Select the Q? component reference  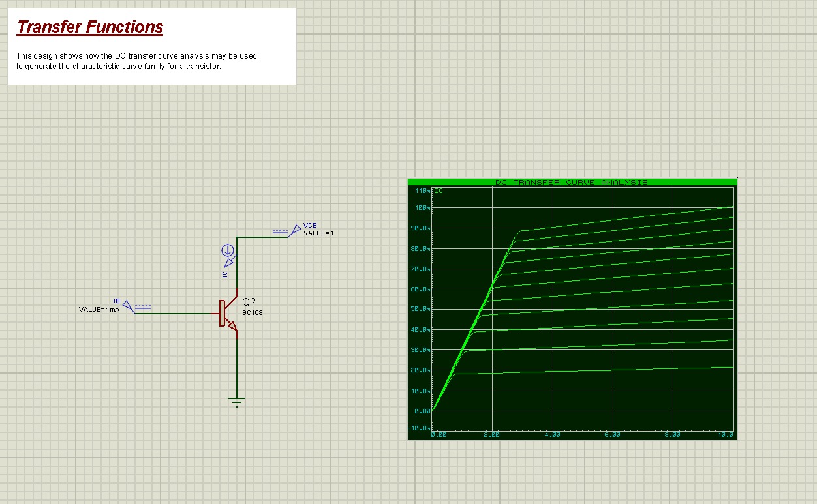[x=249, y=303]
